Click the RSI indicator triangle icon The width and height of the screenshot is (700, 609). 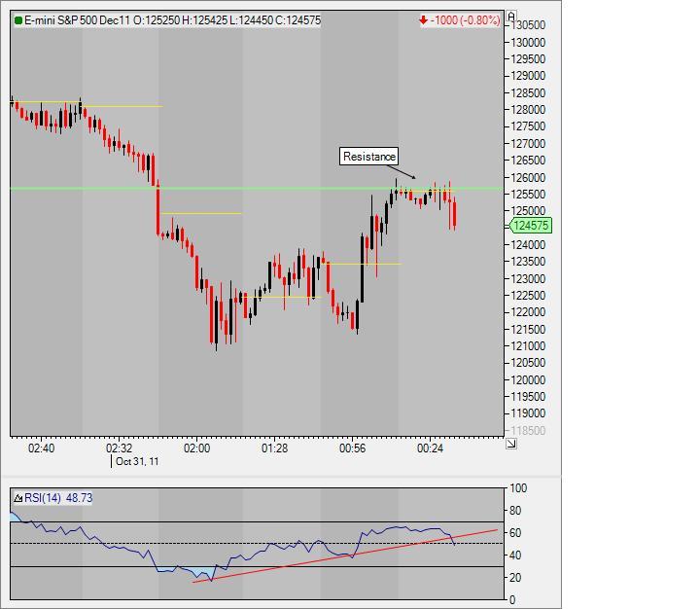coord(17,498)
